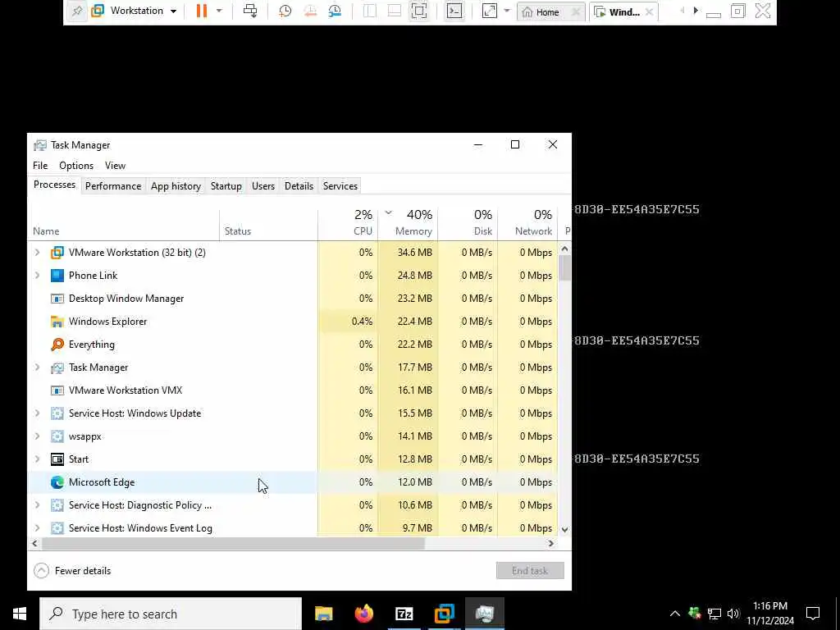Click the End task button

530,571
